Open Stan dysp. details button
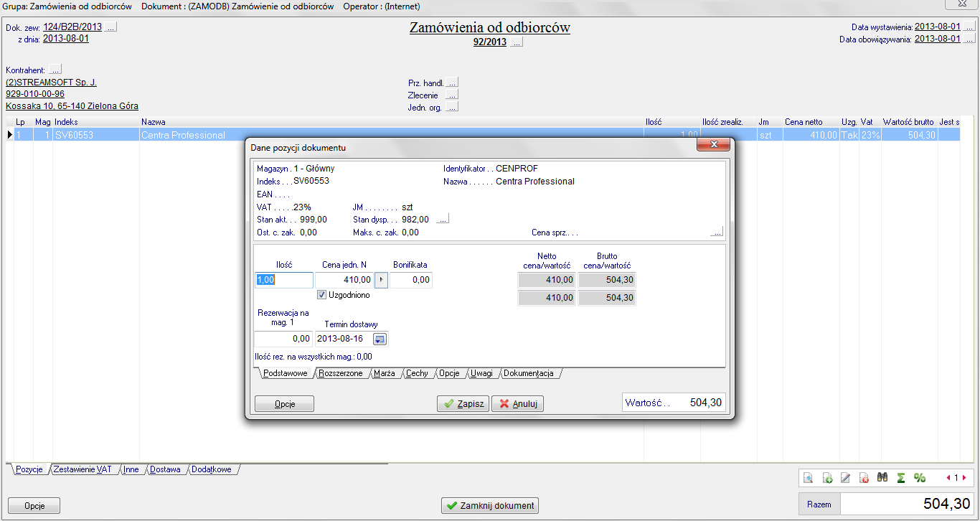The width and height of the screenshot is (980, 521). (443, 220)
